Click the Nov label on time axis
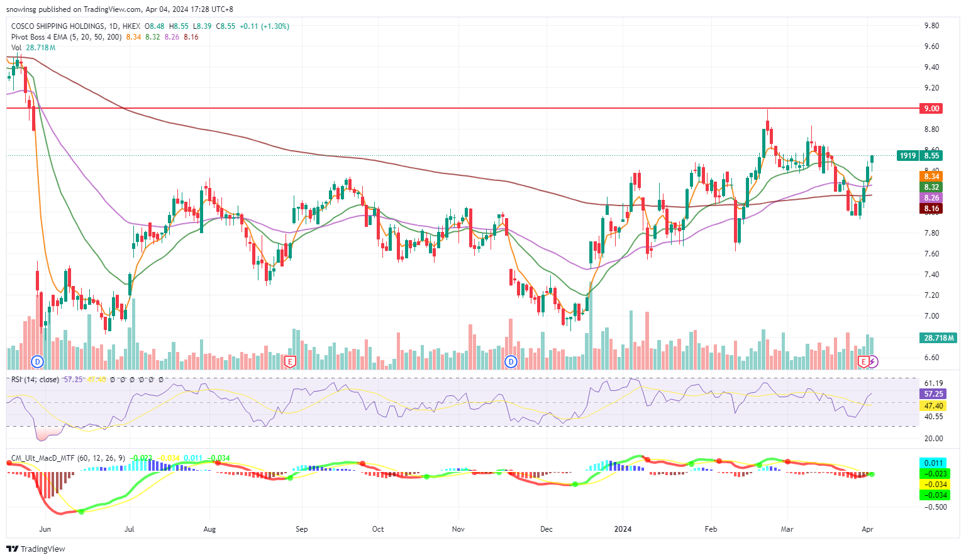This screenshot has width=966, height=560. tap(458, 529)
